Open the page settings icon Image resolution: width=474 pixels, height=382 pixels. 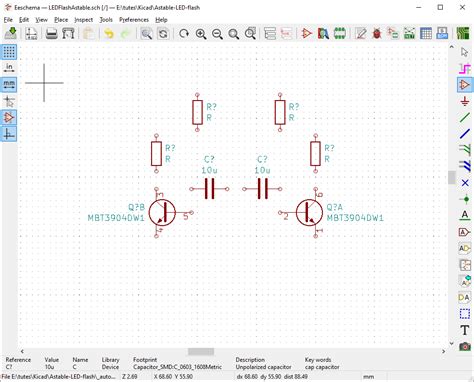(x=31, y=33)
